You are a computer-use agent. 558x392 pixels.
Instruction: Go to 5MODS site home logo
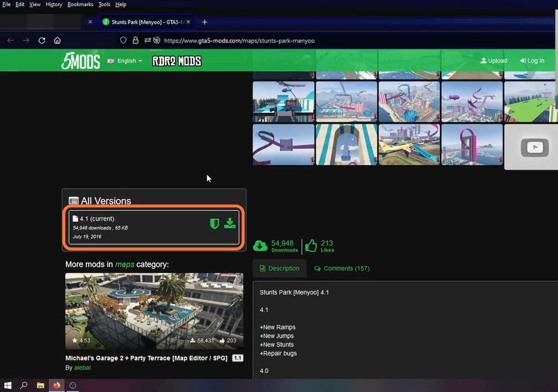81,61
